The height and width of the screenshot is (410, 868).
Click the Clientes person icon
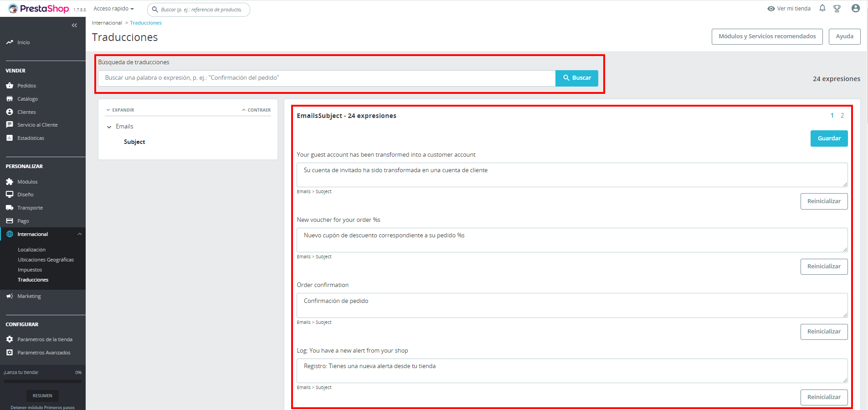tap(10, 112)
